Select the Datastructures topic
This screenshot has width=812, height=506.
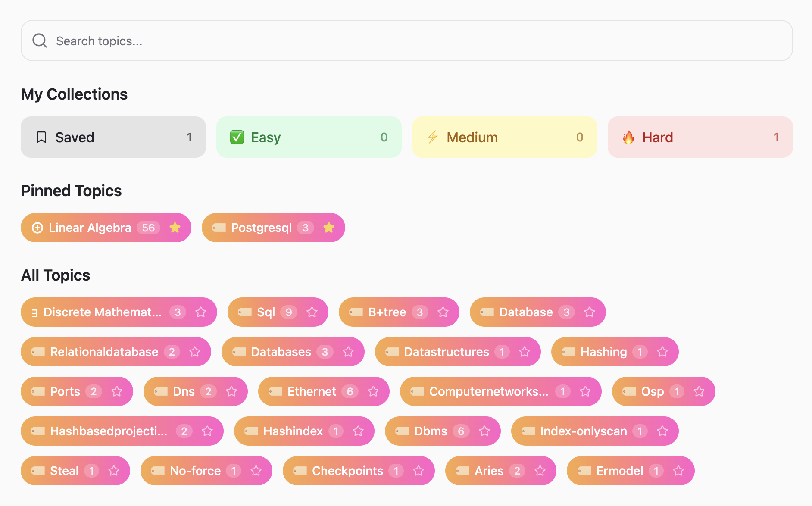(x=458, y=352)
